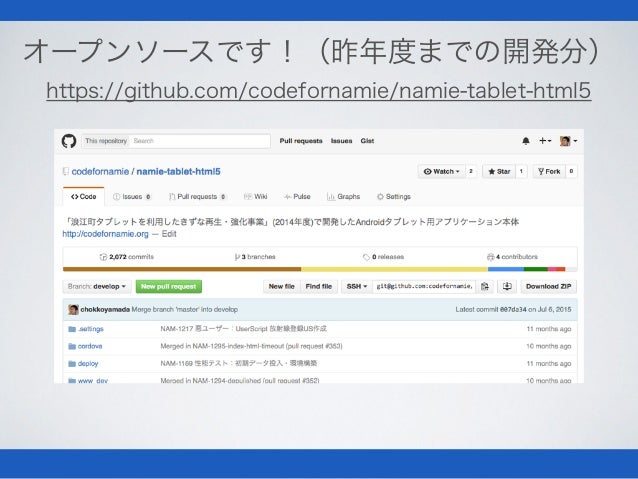Click the forks count 0
638x479 pixels.
tap(571, 171)
